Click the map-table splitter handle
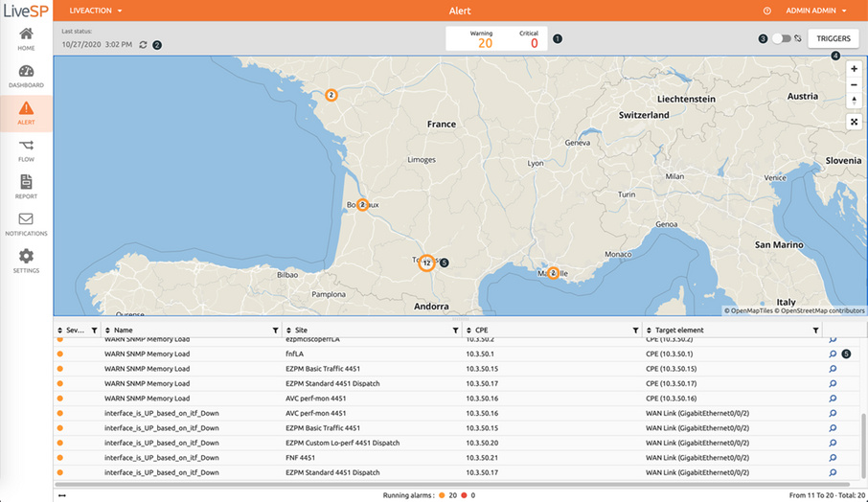 pos(460,319)
